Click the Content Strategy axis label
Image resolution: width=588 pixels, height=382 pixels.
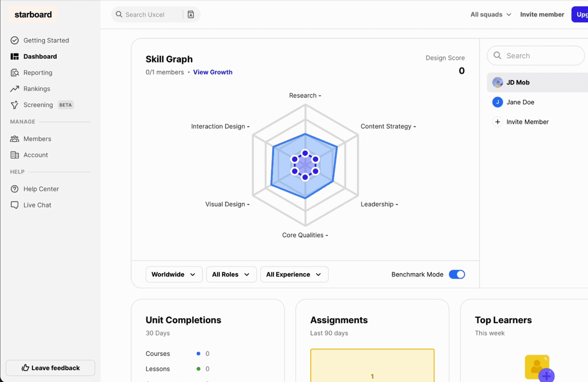pos(388,126)
